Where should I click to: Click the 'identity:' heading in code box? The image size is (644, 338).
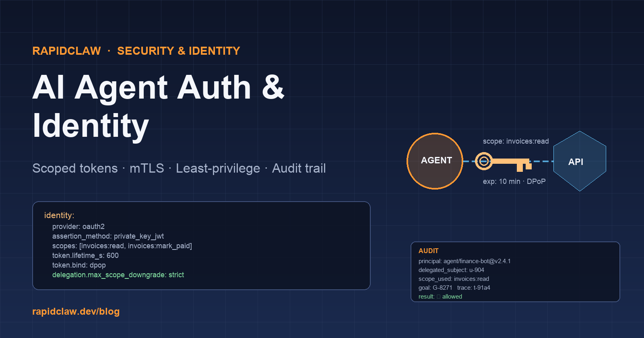coord(59,215)
